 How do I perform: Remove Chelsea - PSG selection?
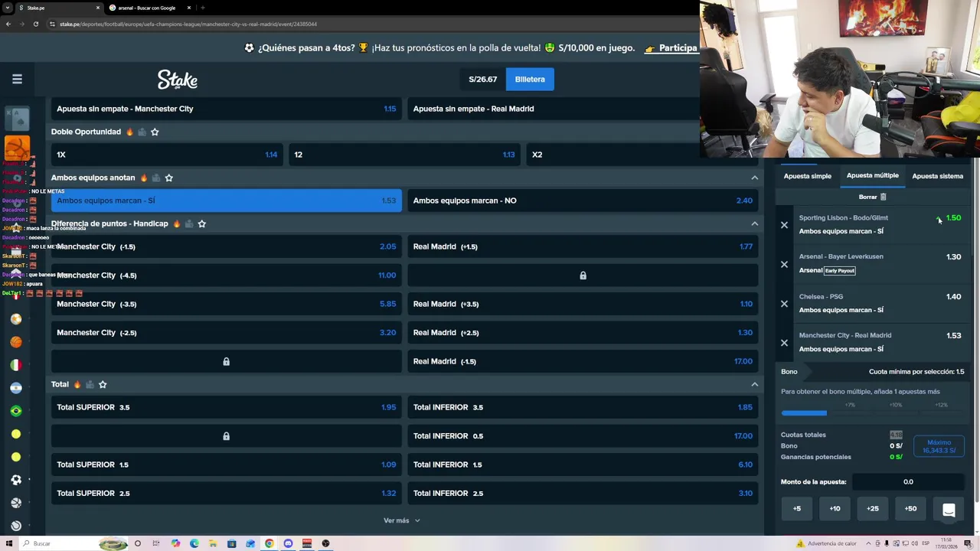784,304
